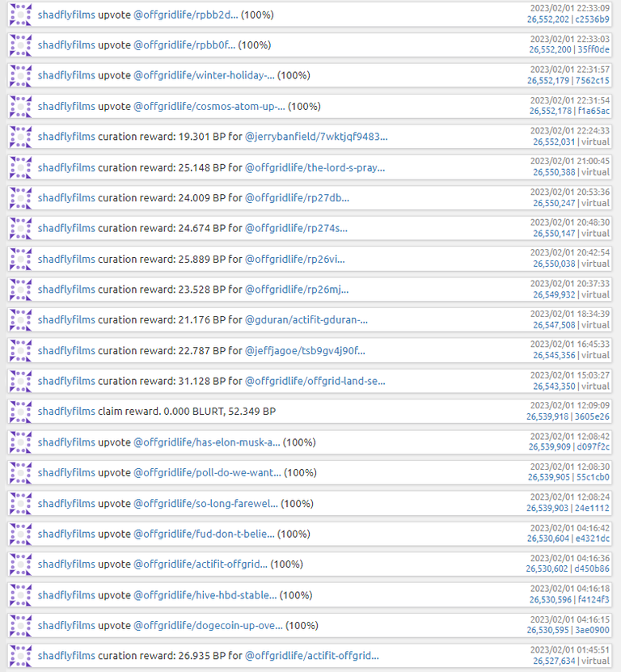The image size is (621, 672).
Task: Open transaction hash 3605e26
Action: point(592,416)
